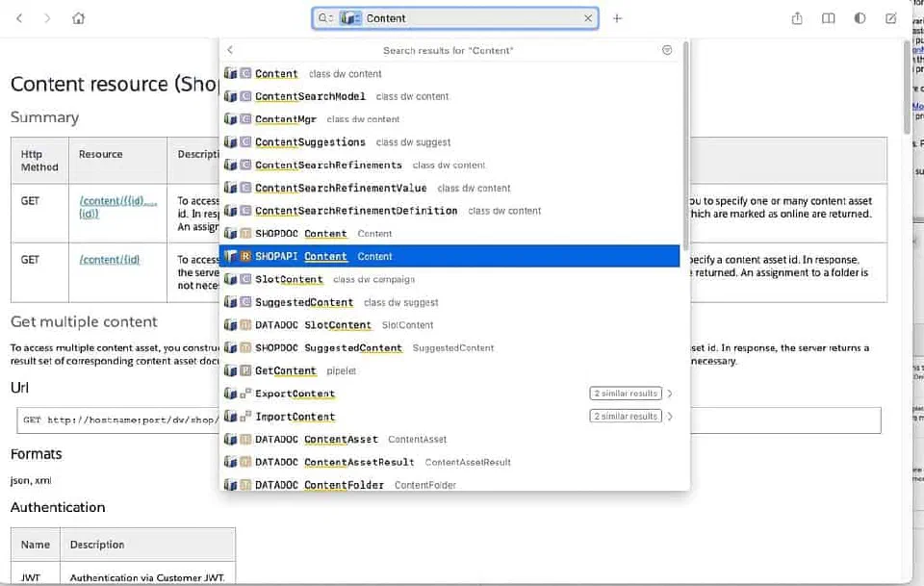924x586 pixels.
Task: Click pipelet icon beside GetContent
Action: point(245,370)
